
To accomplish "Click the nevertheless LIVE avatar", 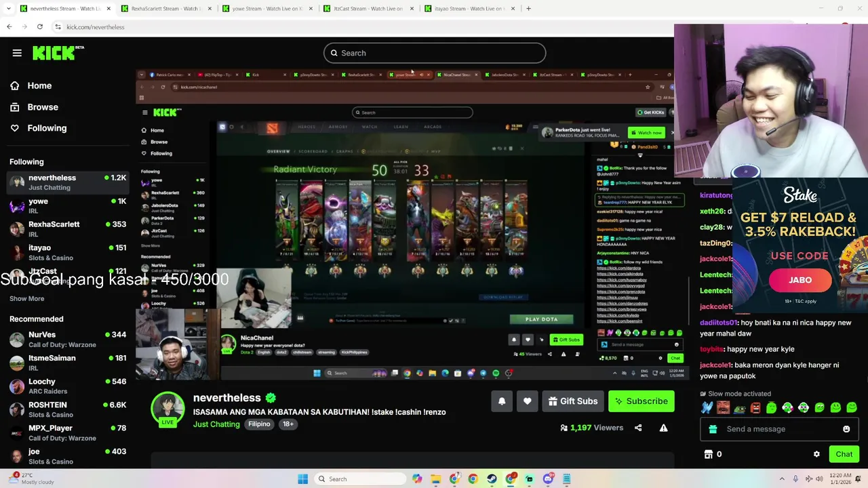I will (x=167, y=409).
